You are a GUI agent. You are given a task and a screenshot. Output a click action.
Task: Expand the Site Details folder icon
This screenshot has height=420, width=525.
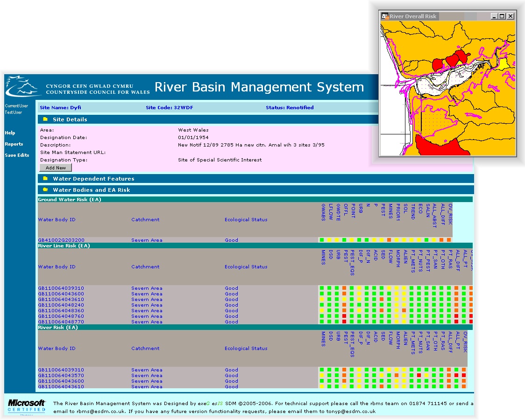45,119
